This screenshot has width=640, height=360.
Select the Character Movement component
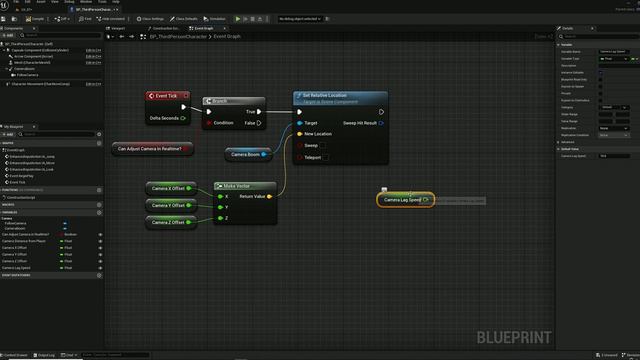(41, 84)
